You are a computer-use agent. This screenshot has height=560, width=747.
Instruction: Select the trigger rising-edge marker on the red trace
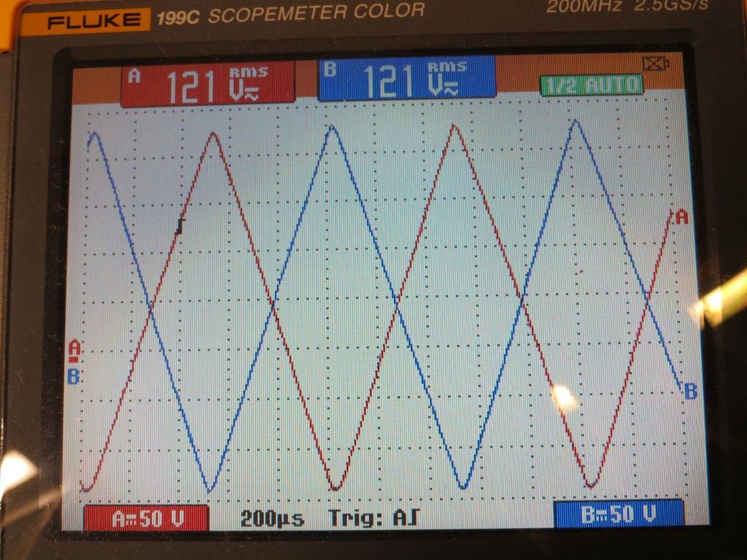click(x=180, y=226)
